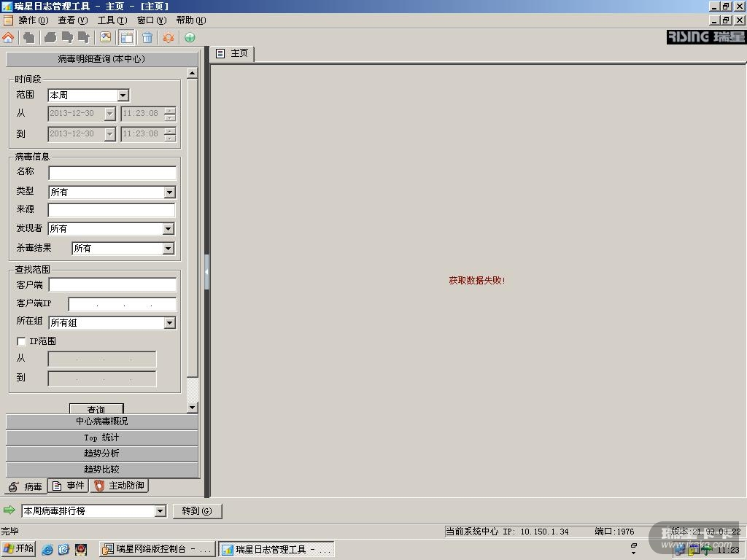Click the 瑞星日志管理工具 taskbar button
Image resolution: width=747 pixels, height=560 pixels.
276,549
